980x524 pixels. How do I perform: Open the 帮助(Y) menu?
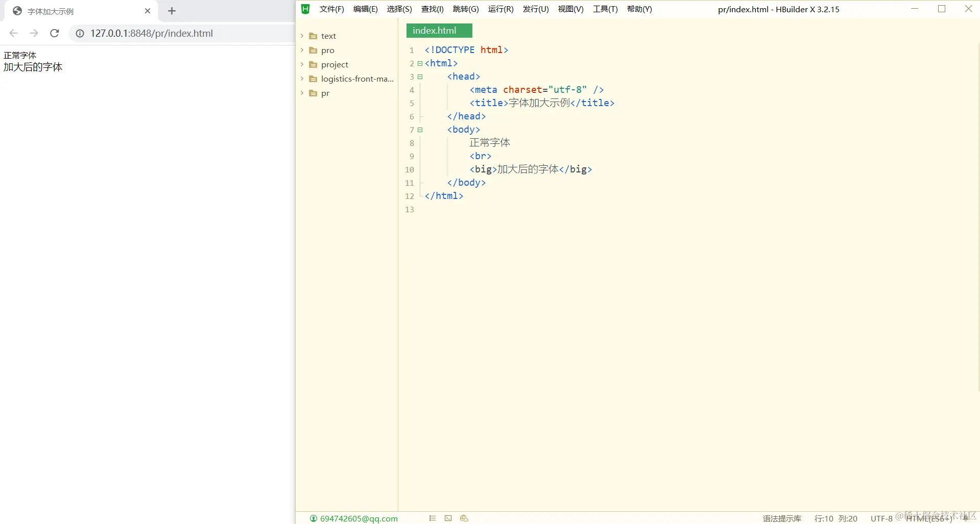click(x=639, y=9)
